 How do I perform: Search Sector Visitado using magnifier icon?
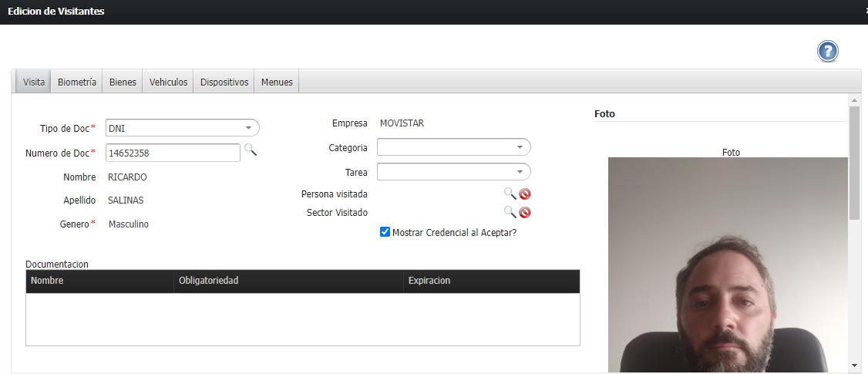click(x=510, y=212)
